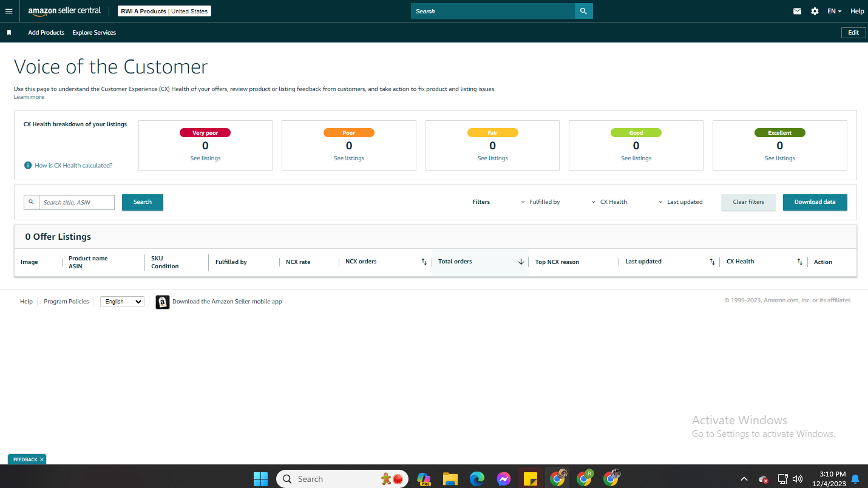Click the Excellent status badge
The image size is (868, 488).
coord(780,133)
